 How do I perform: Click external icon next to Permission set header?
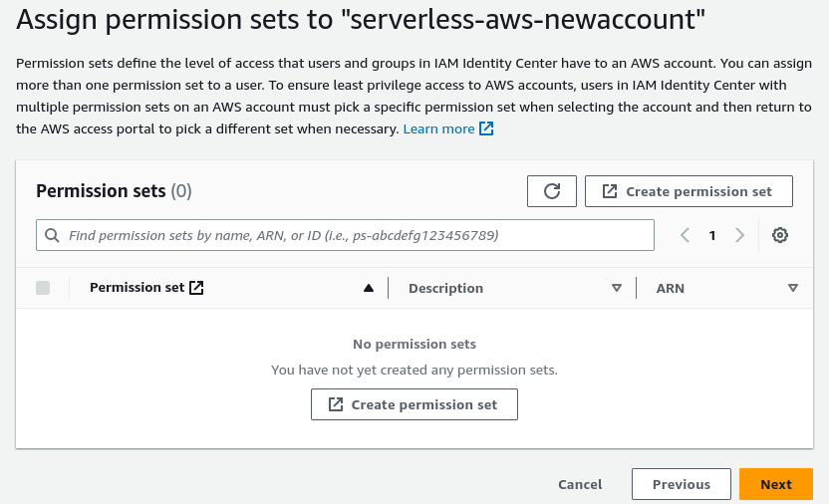pyautogui.click(x=196, y=288)
